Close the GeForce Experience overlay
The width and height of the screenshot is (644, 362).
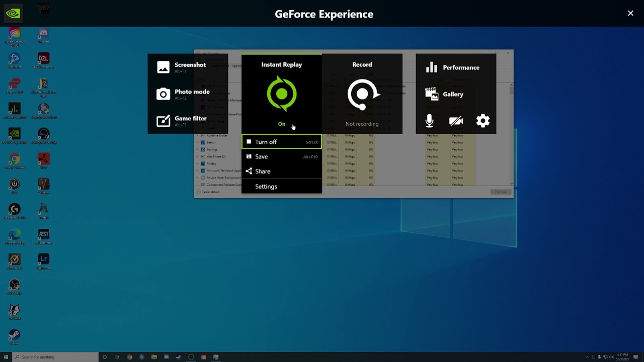pos(630,14)
